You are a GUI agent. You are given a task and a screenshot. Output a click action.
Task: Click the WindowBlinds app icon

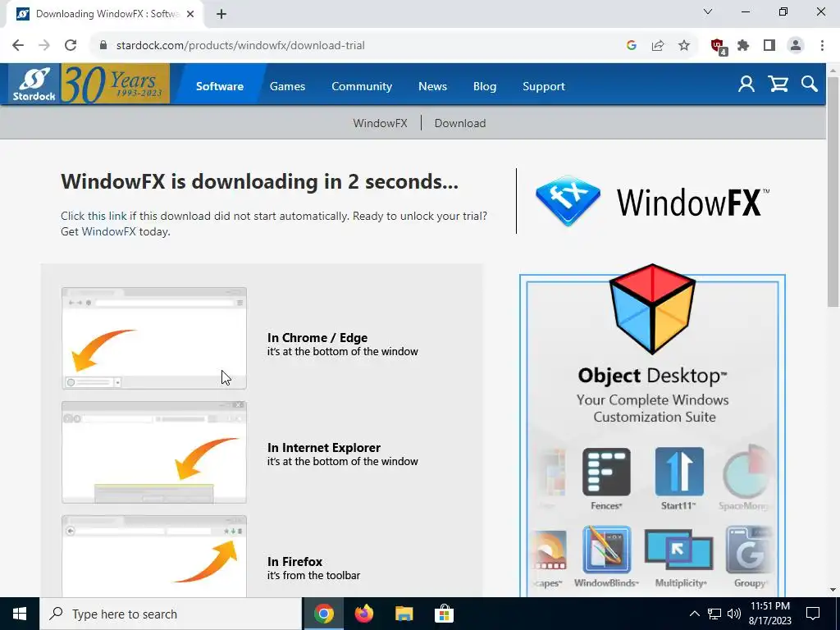pyautogui.click(x=606, y=550)
